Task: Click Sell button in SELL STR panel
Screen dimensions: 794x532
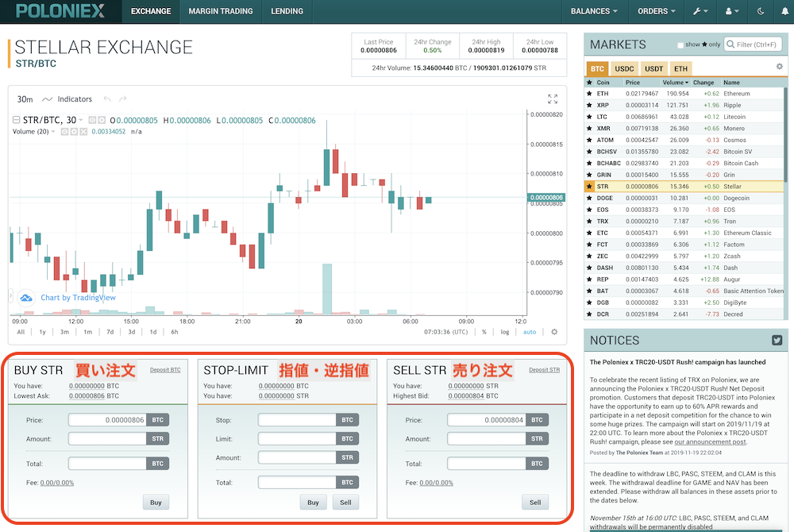Action: (534, 502)
